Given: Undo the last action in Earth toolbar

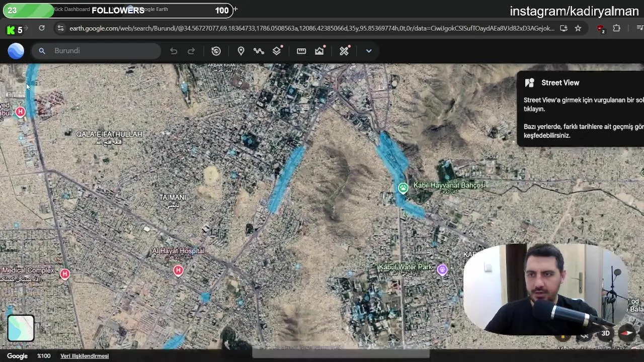Looking at the screenshot, I should [x=174, y=51].
